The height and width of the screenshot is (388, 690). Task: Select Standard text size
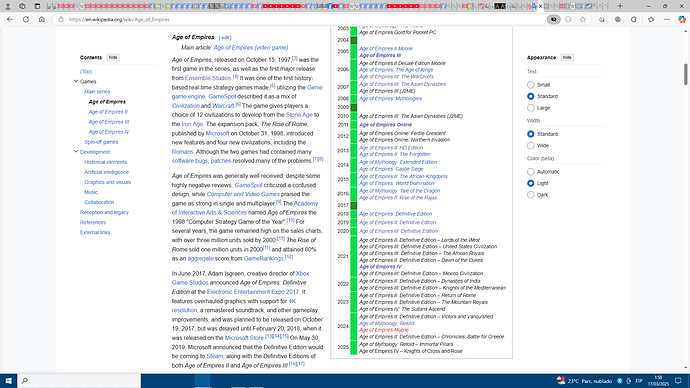pos(531,96)
